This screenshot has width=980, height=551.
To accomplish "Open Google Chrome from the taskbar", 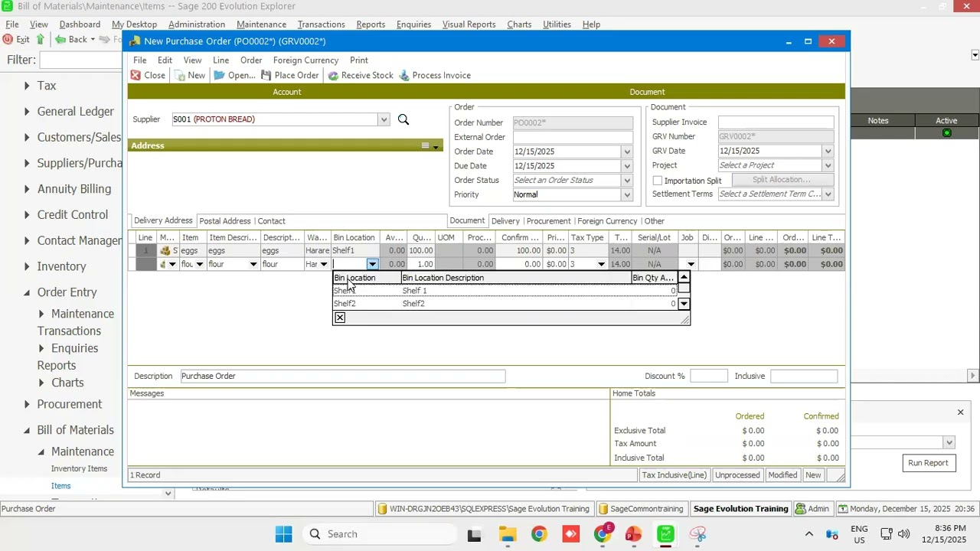I will 539,534.
